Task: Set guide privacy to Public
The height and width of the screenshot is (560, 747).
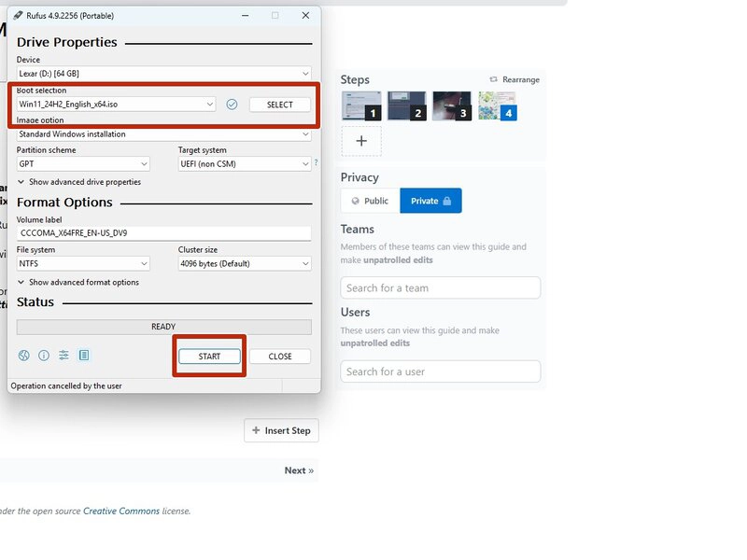Action: pos(370,201)
